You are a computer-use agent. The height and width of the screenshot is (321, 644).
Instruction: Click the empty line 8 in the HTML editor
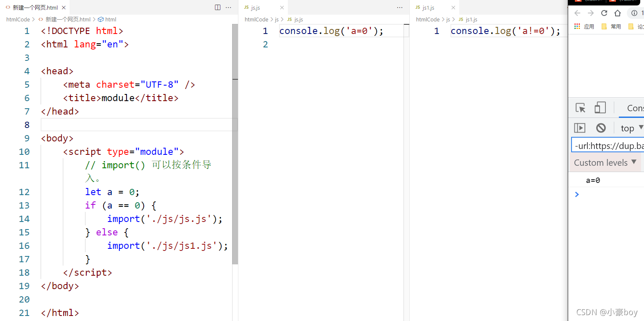pos(139,125)
